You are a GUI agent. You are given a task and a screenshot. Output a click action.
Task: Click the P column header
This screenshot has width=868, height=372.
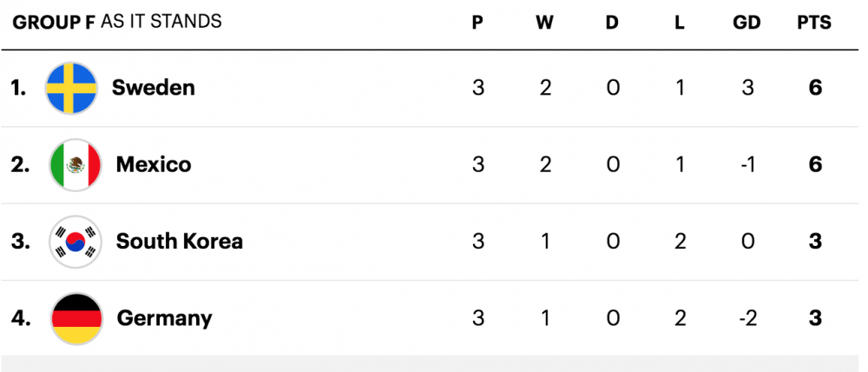pyautogui.click(x=477, y=23)
